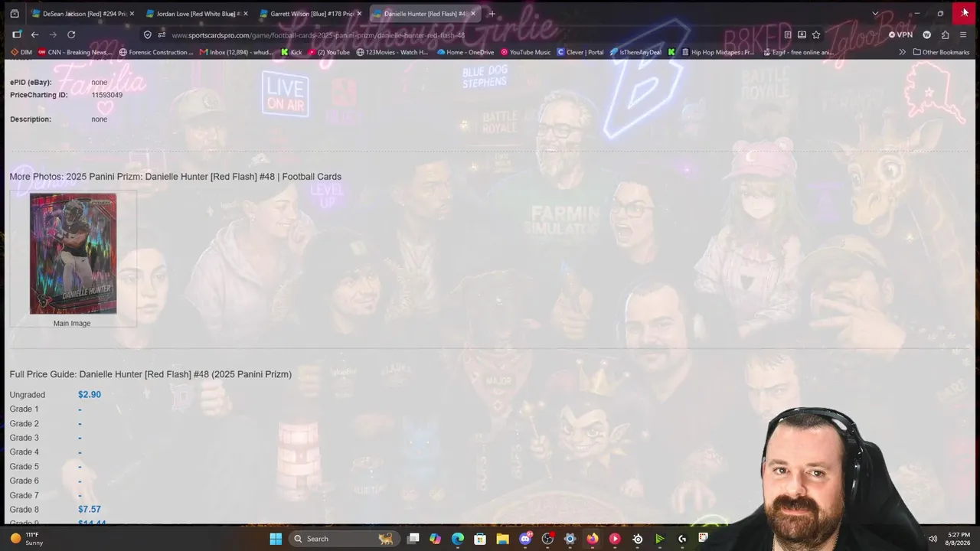Open the Windows Start menu
The image size is (980, 551).
[x=276, y=539]
